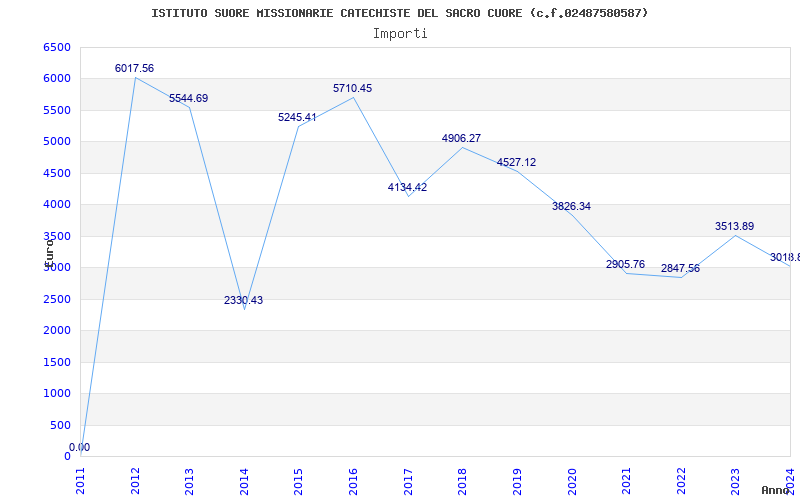
Task: Click the 2014 x-axis year label
Action: click(x=244, y=481)
